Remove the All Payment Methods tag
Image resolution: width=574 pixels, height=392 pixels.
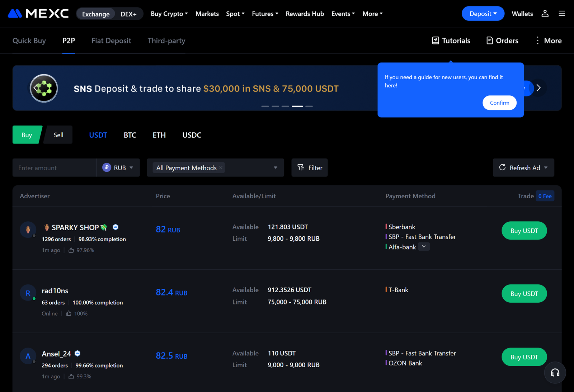221,168
